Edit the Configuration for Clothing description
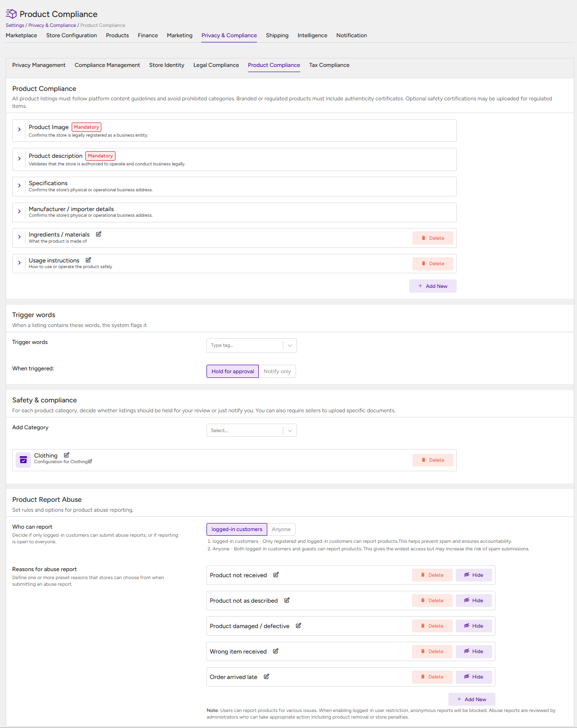The image size is (577, 728). (90, 462)
